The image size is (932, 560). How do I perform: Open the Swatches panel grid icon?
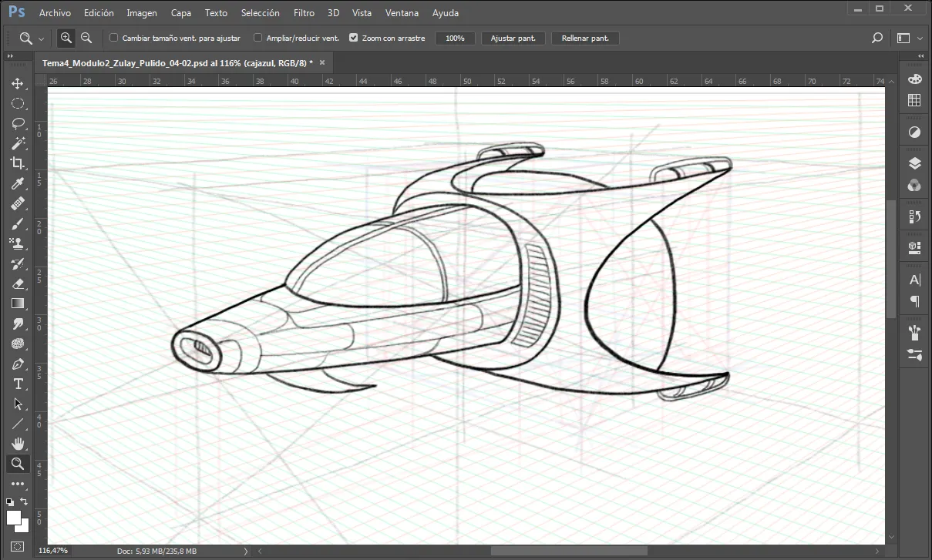914,100
